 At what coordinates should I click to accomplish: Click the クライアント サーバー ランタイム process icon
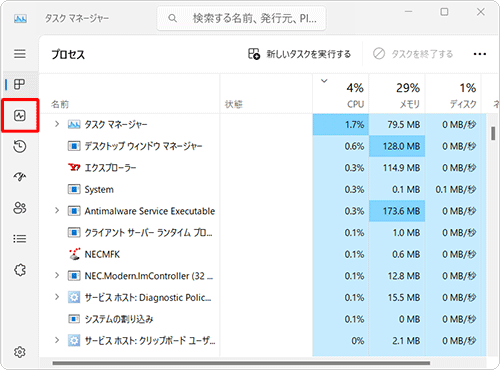tap(74, 233)
